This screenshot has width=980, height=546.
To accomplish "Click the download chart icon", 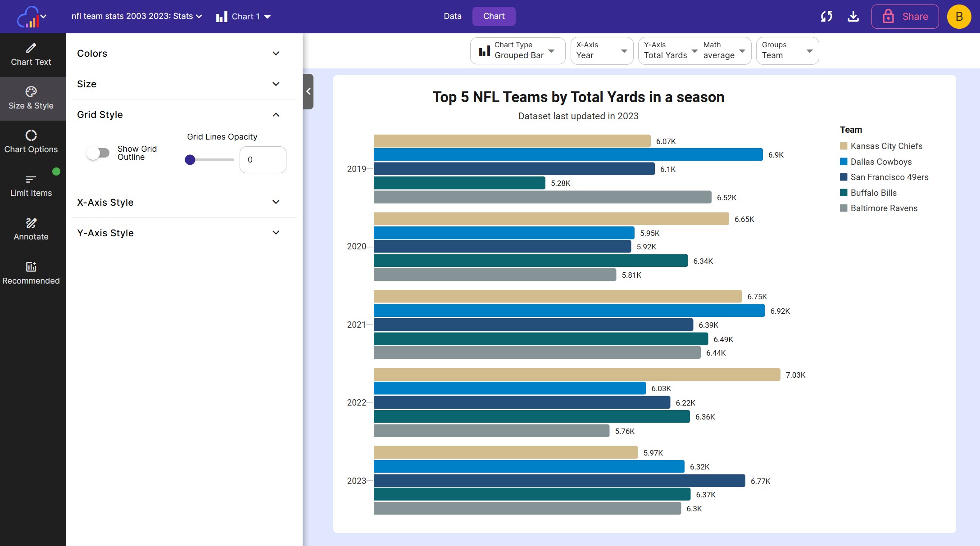I will pyautogui.click(x=853, y=17).
